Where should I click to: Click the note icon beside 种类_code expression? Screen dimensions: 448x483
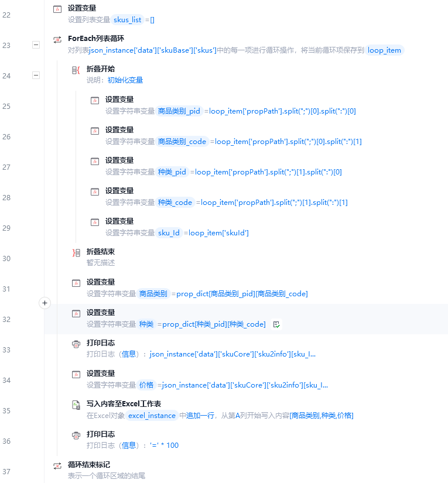pos(276,324)
